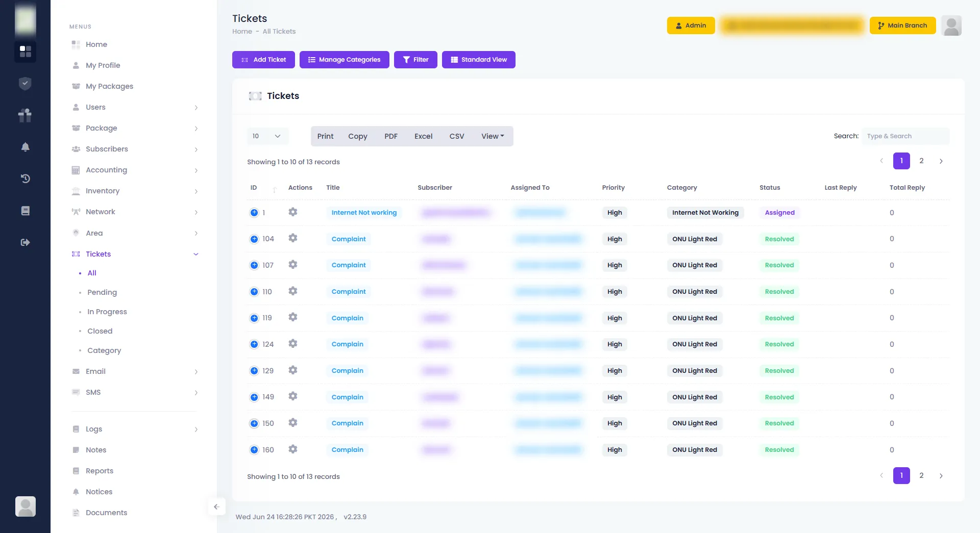Open the user avatar at top right
Screen dimensions: 980x533
point(951,26)
